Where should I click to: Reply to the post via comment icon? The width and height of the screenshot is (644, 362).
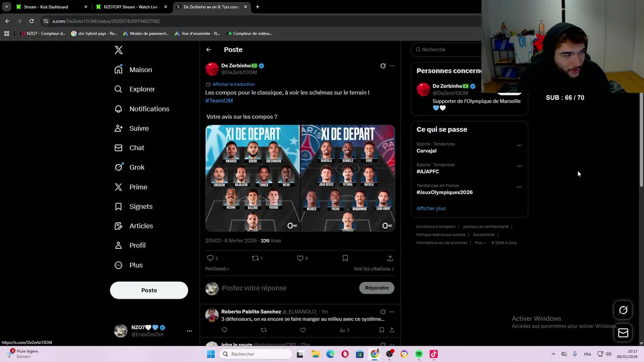[x=210, y=258]
